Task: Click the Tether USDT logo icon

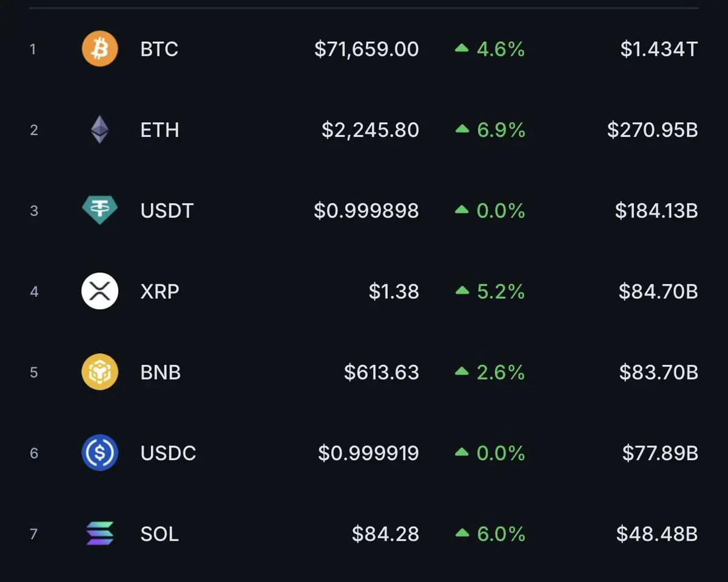Action: (99, 210)
